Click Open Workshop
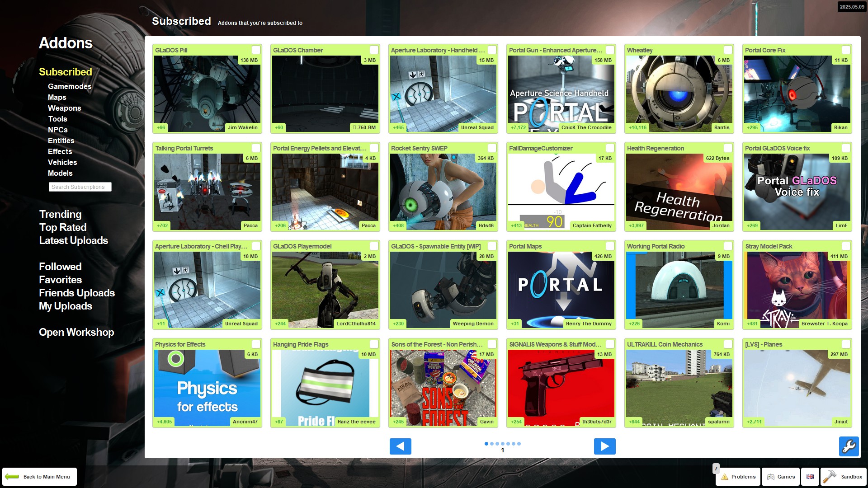 tap(76, 332)
